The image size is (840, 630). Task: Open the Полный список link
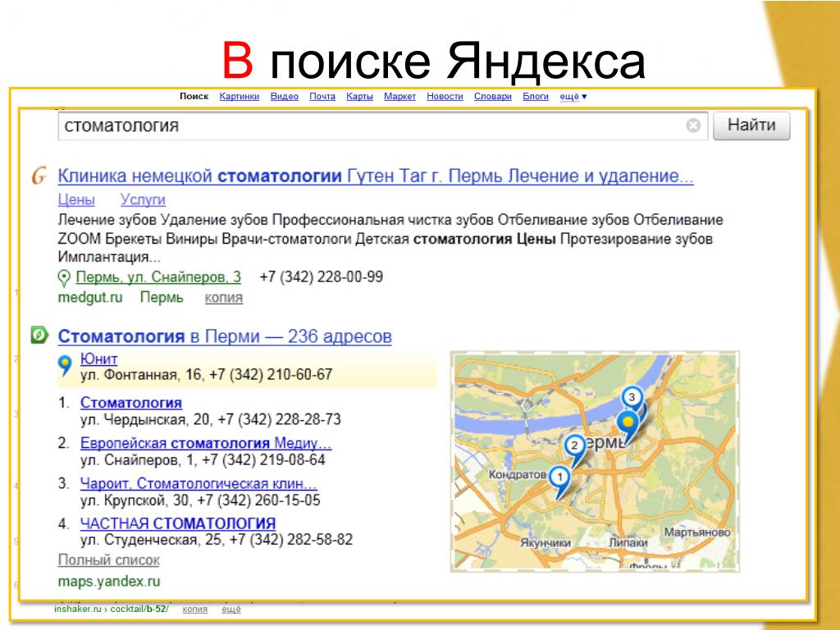[x=109, y=559]
